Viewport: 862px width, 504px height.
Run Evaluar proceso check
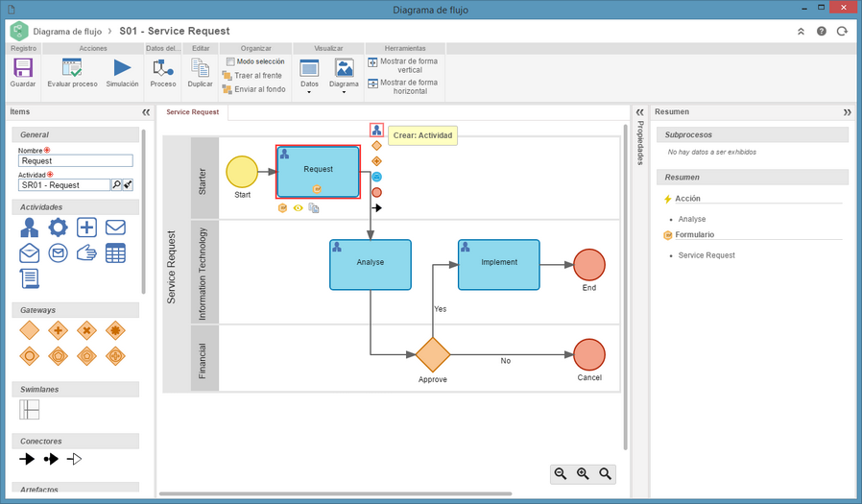(x=72, y=73)
